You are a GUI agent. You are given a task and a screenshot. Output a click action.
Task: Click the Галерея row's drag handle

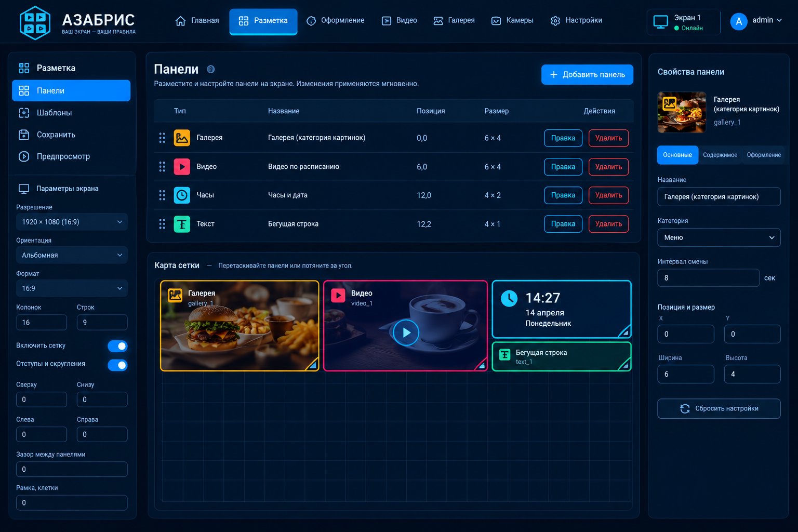[162, 138]
